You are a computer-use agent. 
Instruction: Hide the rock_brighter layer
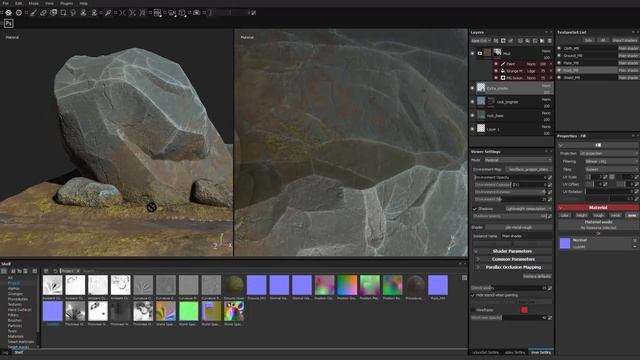(473, 102)
